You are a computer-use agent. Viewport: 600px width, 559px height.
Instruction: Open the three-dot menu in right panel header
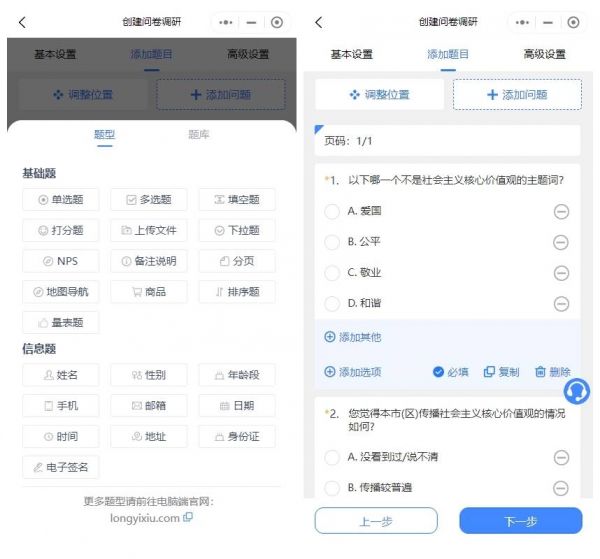pos(522,22)
